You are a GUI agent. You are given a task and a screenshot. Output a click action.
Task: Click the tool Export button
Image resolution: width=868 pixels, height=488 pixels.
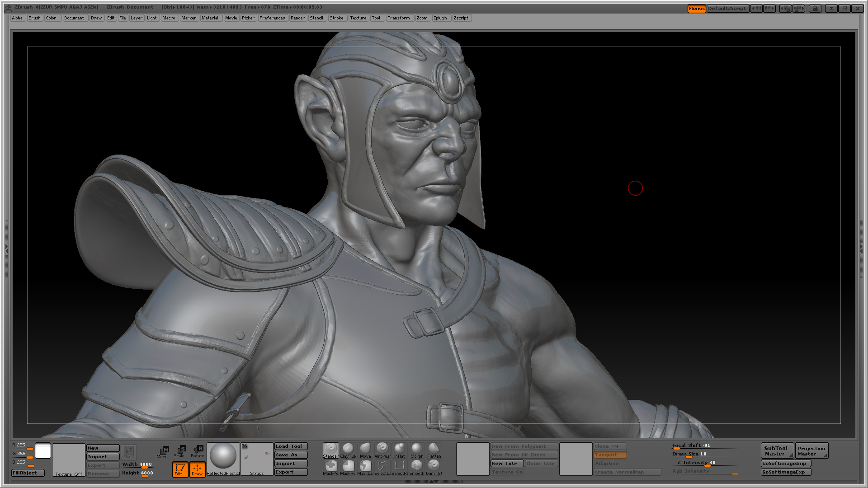[x=291, y=472]
